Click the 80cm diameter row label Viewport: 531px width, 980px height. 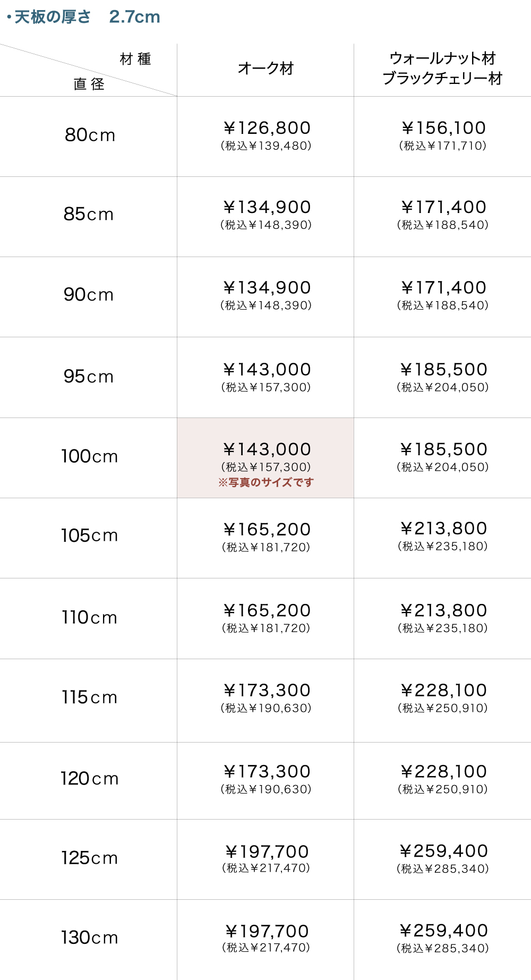click(90, 135)
